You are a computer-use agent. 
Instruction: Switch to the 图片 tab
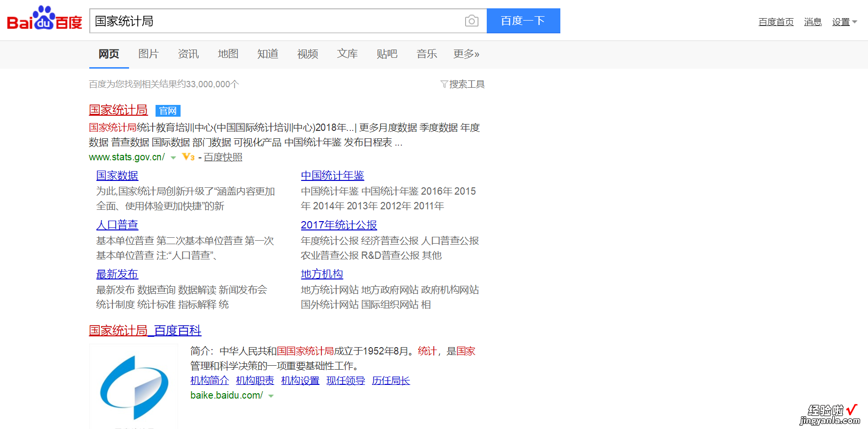click(149, 54)
